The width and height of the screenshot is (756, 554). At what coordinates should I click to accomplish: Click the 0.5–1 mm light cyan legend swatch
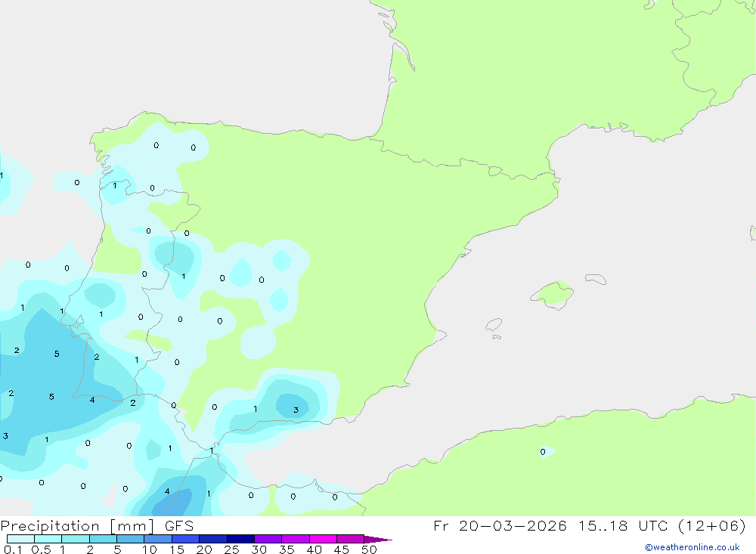click(x=48, y=539)
